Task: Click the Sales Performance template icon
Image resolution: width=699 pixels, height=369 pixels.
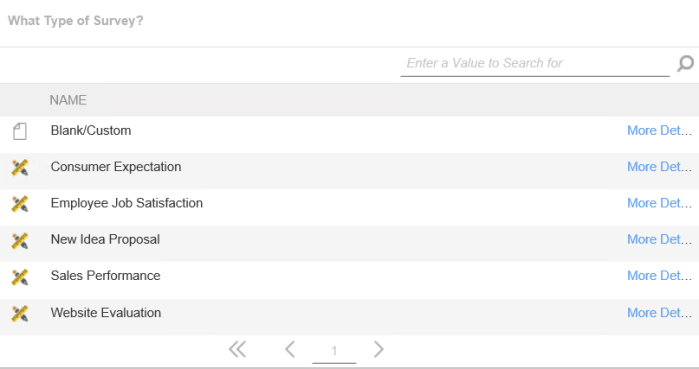Action: [x=20, y=277]
